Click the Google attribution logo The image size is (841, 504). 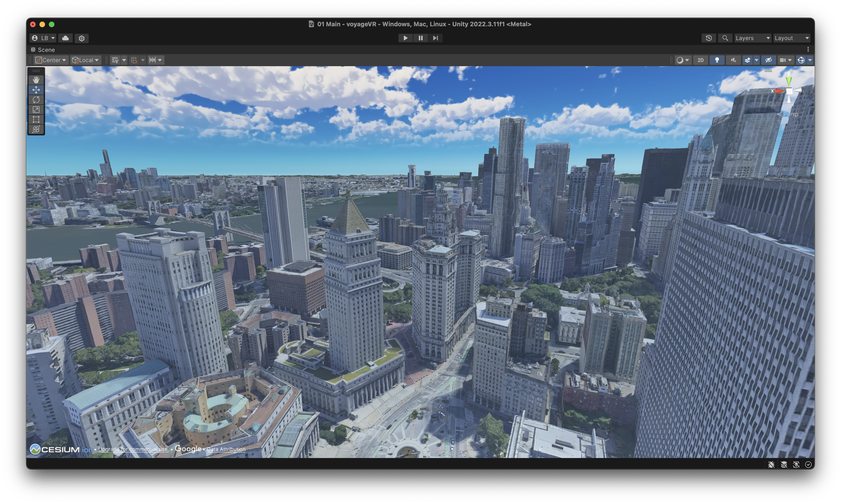(x=188, y=449)
